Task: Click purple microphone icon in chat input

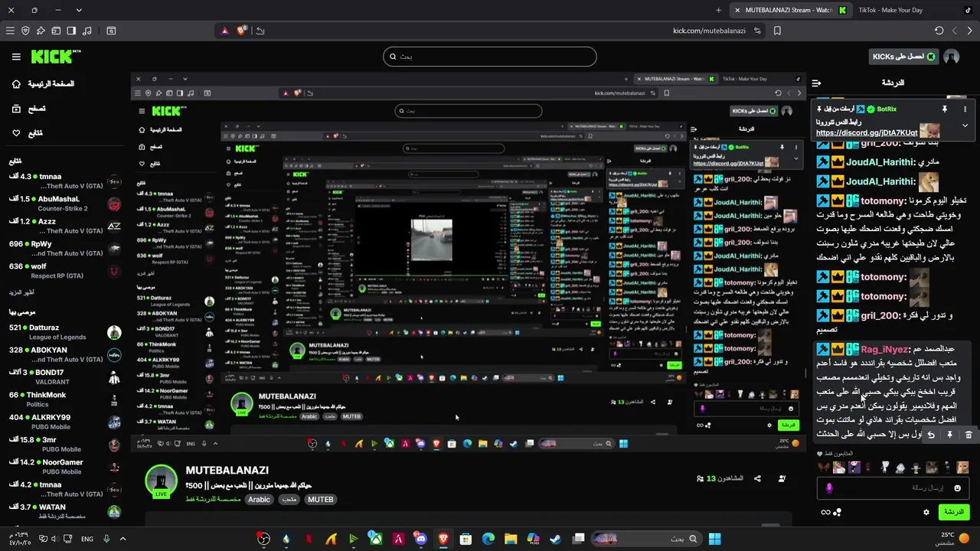Action: (x=829, y=487)
